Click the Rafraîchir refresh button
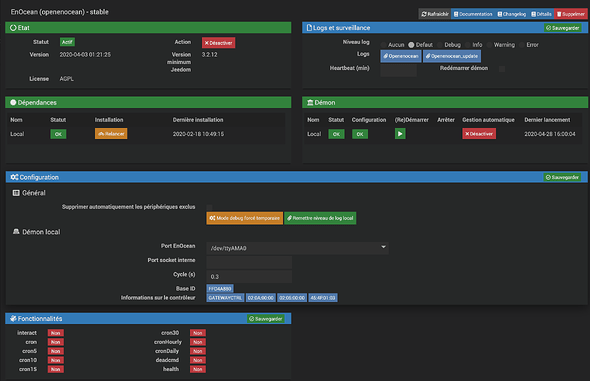This screenshot has height=381, width=590. point(435,14)
